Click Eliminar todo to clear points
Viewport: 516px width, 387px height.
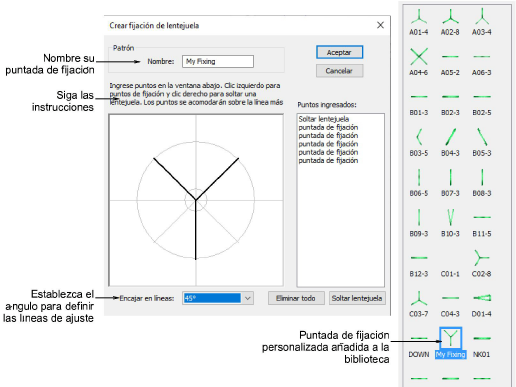[x=296, y=298]
